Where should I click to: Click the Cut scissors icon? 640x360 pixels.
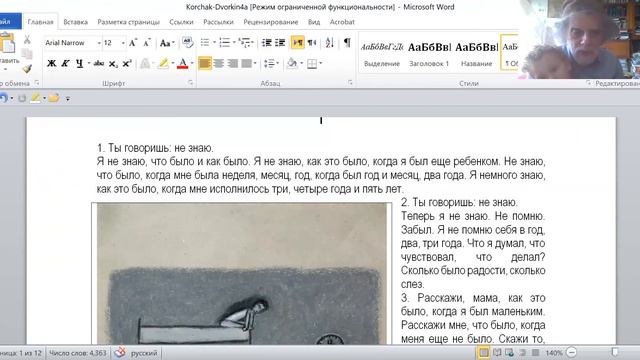tap(27, 40)
